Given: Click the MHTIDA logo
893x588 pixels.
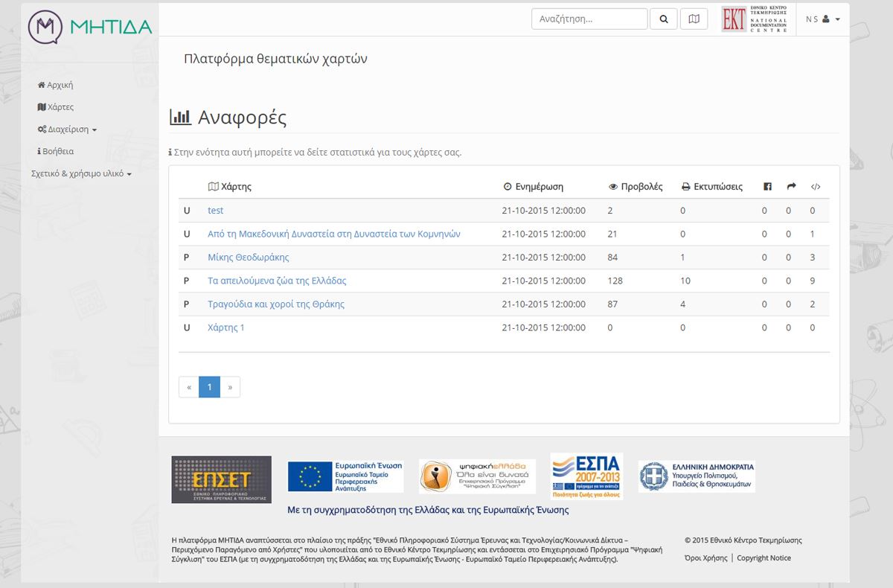Looking at the screenshot, I should click(90, 27).
